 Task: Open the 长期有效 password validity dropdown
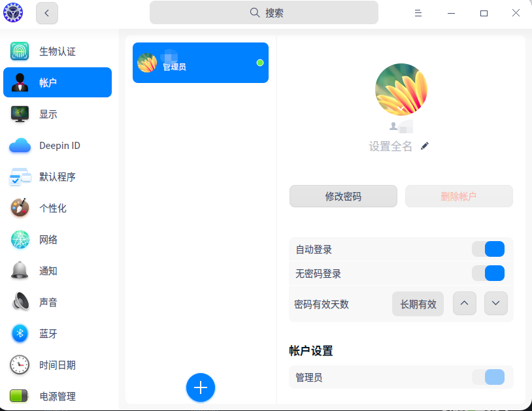point(418,303)
